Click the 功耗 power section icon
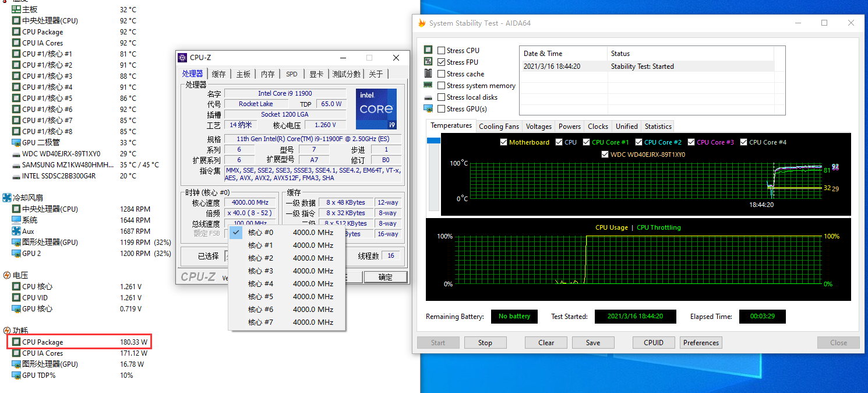The image size is (868, 393). [x=7, y=331]
